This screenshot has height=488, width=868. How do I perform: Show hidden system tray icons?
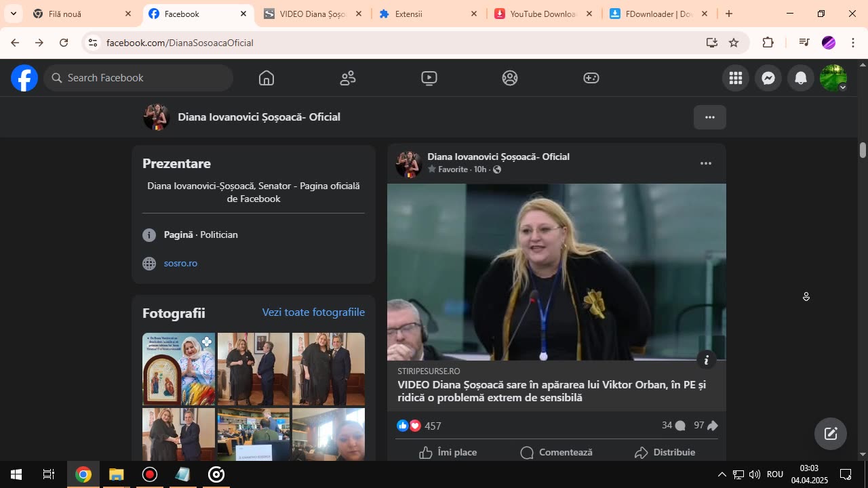tap(722, 474)
